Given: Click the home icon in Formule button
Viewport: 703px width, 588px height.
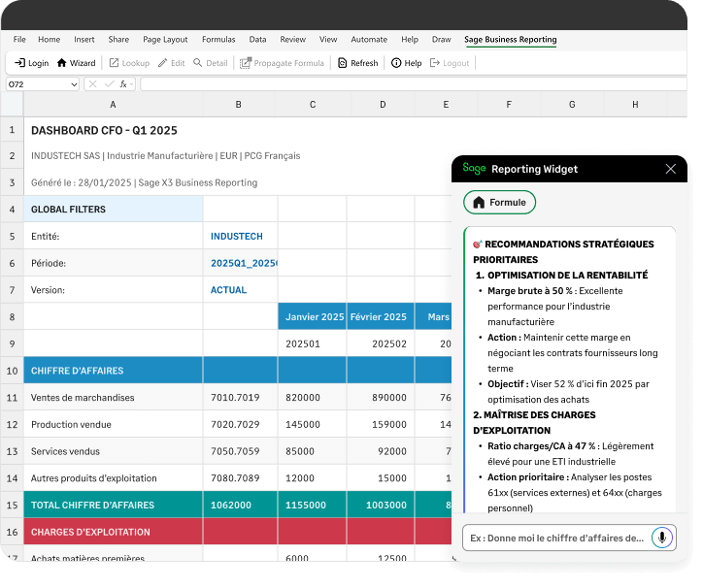Looking at the screenshot, I should click(x=479, y=203).
